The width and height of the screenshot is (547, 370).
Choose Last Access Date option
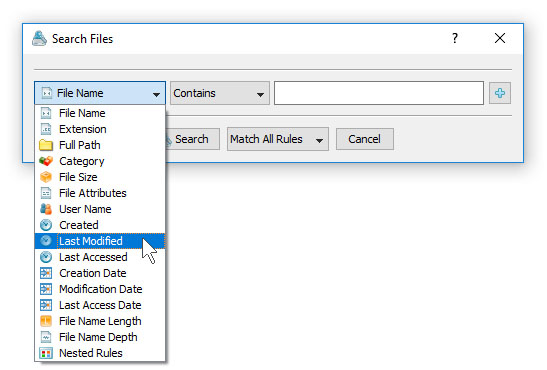tap(100, 305)
